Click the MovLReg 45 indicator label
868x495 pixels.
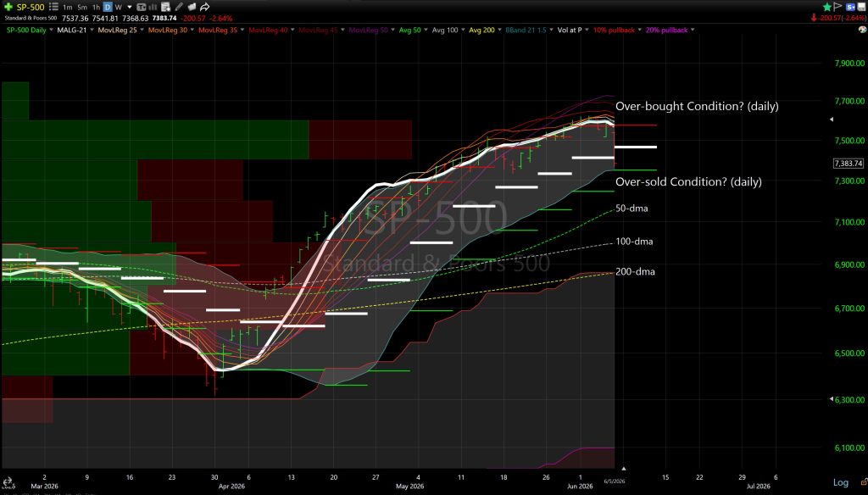[318, 30]
